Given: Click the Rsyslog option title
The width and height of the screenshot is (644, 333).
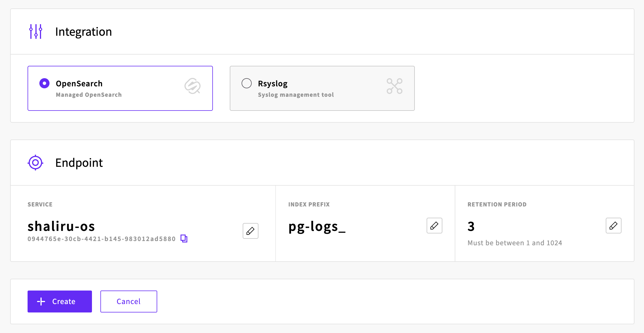Looking at the screenshot, I should pyautogui.click(x=273, y=84).
